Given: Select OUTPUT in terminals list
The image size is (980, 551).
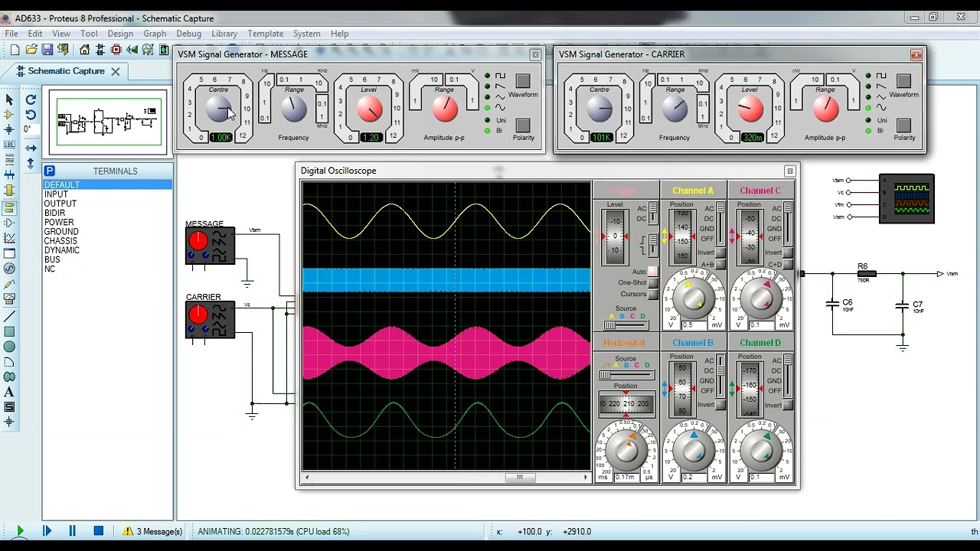Looking at the screenshot, I should point(60,204).
